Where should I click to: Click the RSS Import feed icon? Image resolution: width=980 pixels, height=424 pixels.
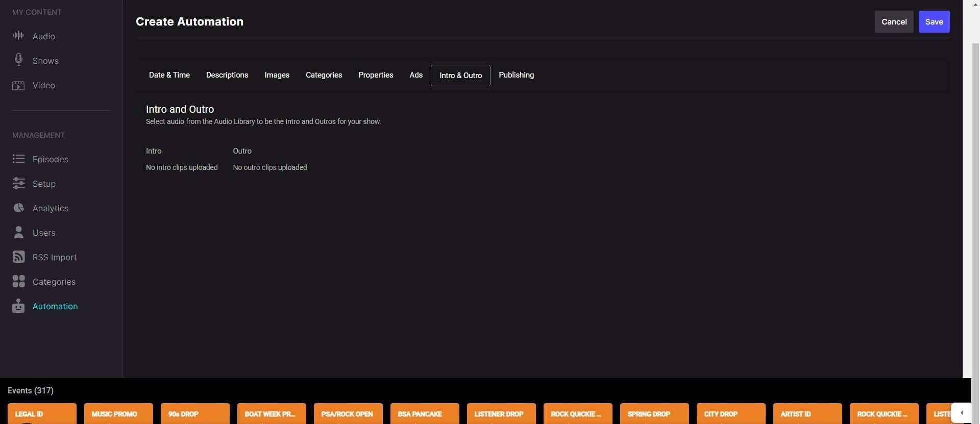point(18,257)
